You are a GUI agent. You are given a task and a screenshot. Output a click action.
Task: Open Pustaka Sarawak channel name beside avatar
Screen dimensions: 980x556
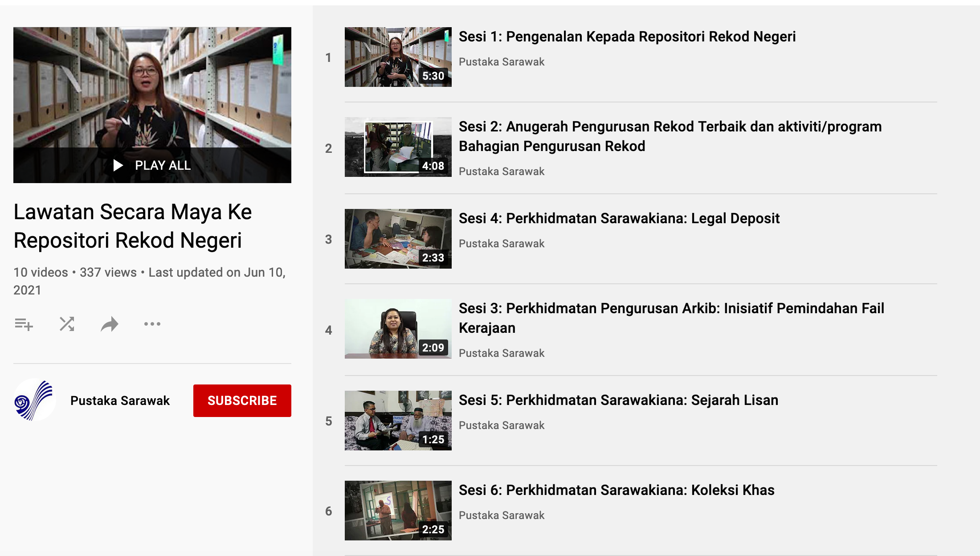coord(120,401)
